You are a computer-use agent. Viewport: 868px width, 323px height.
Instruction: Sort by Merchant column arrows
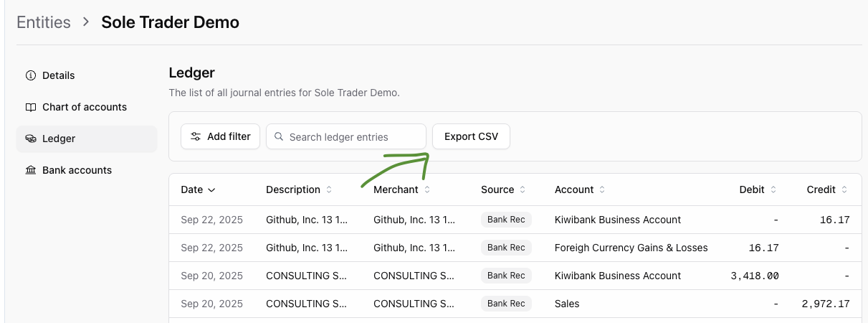click(x=427, y=189)
